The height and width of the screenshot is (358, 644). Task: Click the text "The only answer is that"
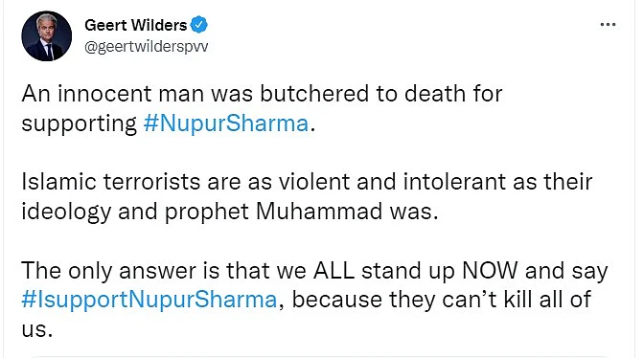(x=147, y=271)
